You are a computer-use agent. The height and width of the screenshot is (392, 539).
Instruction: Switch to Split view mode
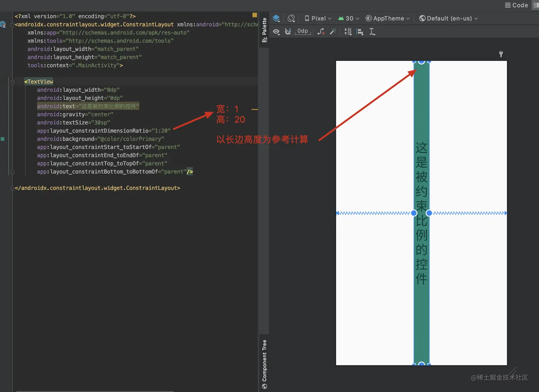coord(536,5)
